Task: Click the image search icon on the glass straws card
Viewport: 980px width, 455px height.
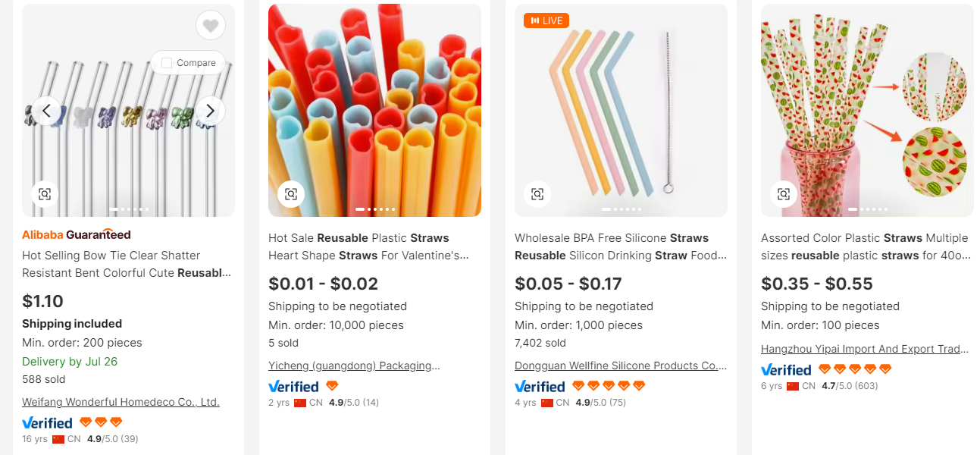Action: coord(45,194)
